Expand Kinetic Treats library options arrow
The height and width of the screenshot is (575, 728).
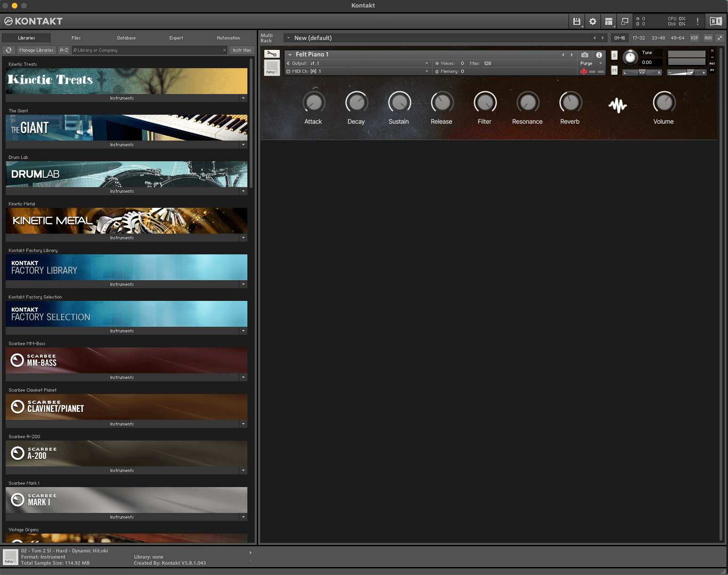point(243,98)
